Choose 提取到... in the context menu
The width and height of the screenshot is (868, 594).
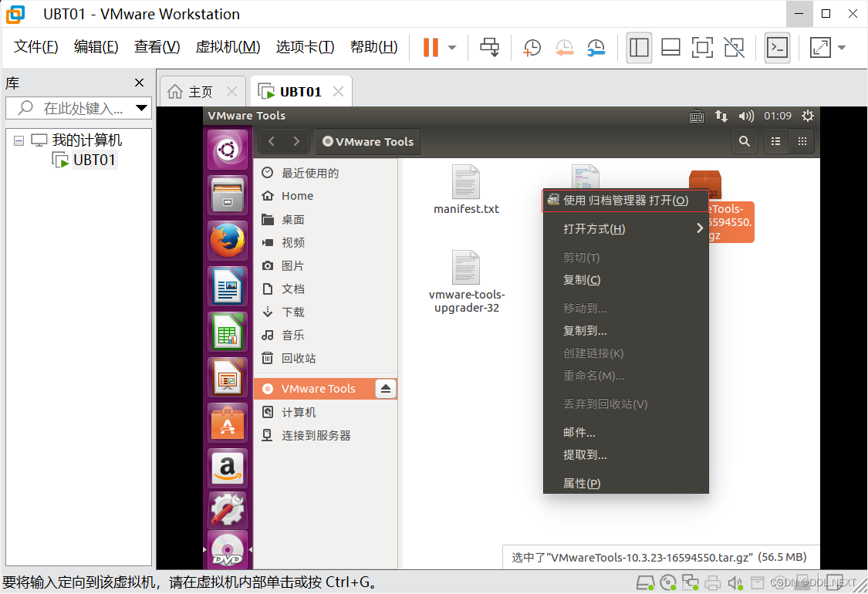pyautogui.click(x=626, y=454)
